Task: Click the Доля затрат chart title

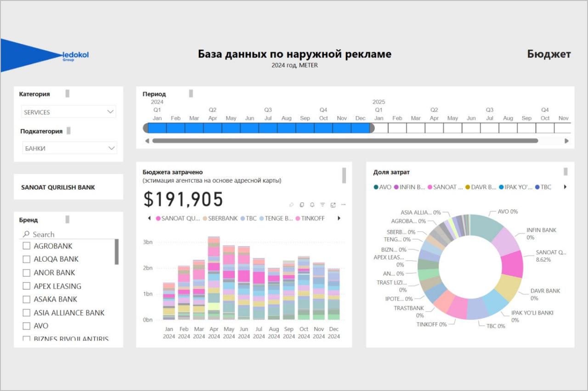Action: [x=391, y=172]
